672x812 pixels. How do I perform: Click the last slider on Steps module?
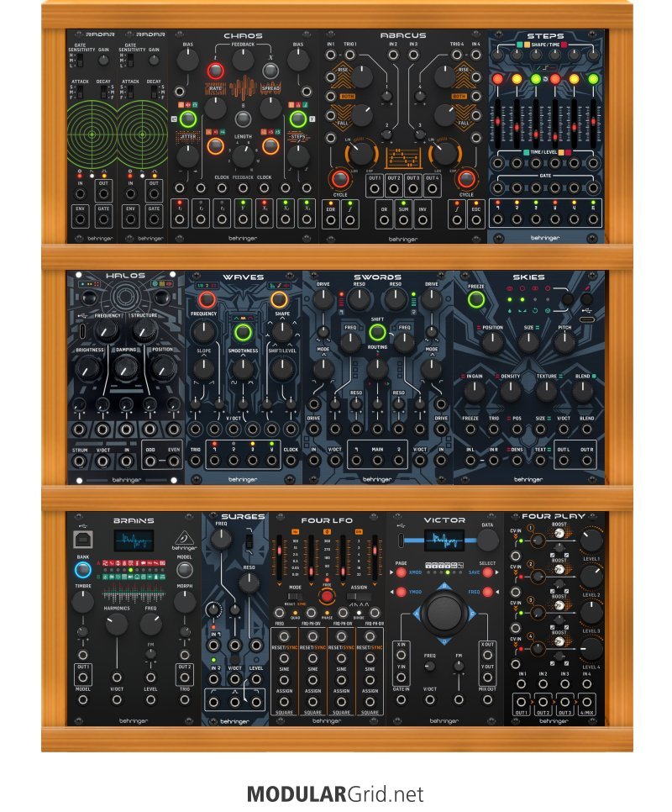tap(593, 122)
